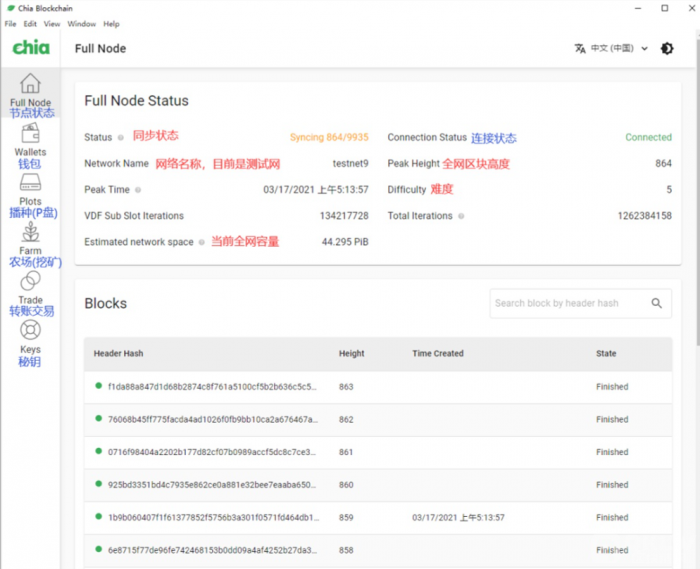Click the 134217728 VDF iterations value
Viewport: 700px width, 569px height.
(x=344, y=216)
